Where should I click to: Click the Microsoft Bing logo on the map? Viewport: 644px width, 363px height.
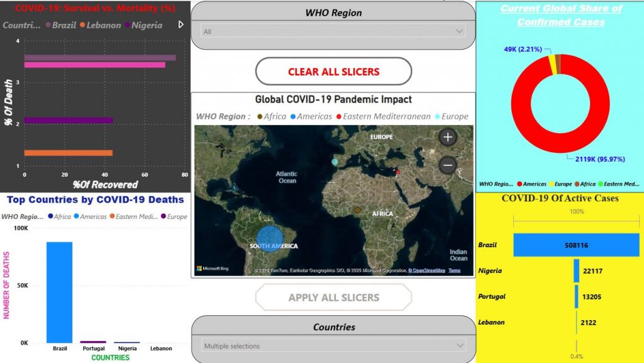point(213,269)
